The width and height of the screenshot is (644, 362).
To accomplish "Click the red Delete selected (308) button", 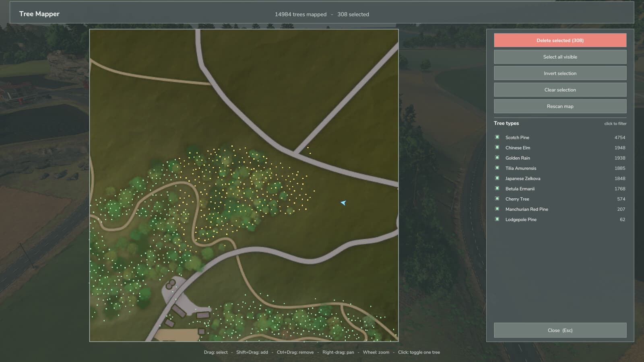I will point(560,40).
